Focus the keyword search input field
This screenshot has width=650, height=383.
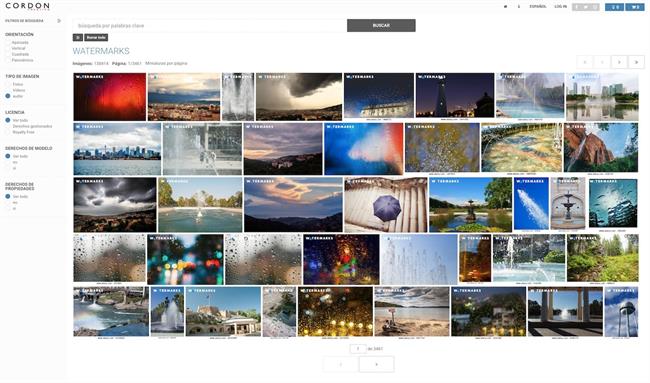click(209, 26)
